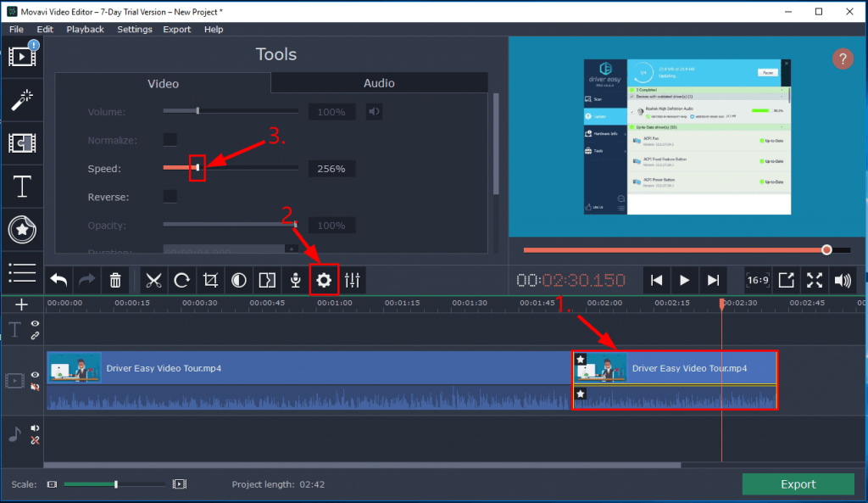Rotate the selected clip

(181, 280)
